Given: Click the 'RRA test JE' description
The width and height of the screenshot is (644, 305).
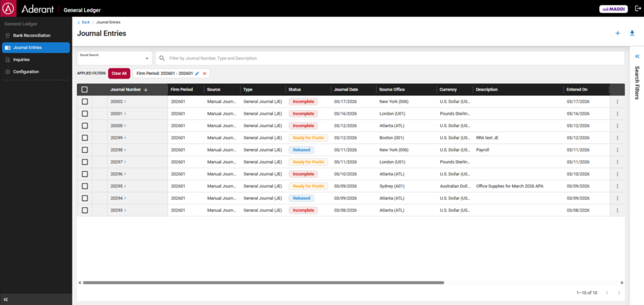Looking at the screenshot, I should point(487,138).
